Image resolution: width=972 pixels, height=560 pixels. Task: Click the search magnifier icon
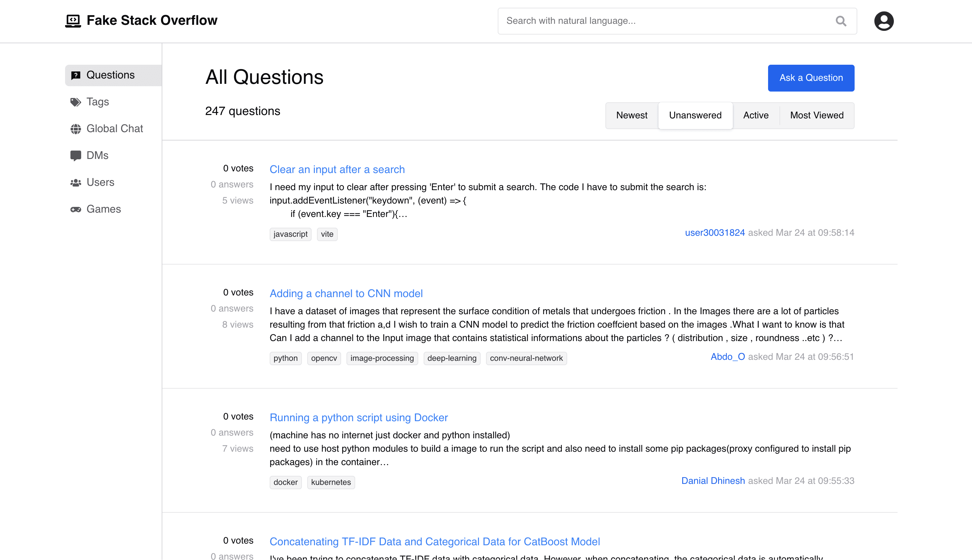(x=841, y=21)
